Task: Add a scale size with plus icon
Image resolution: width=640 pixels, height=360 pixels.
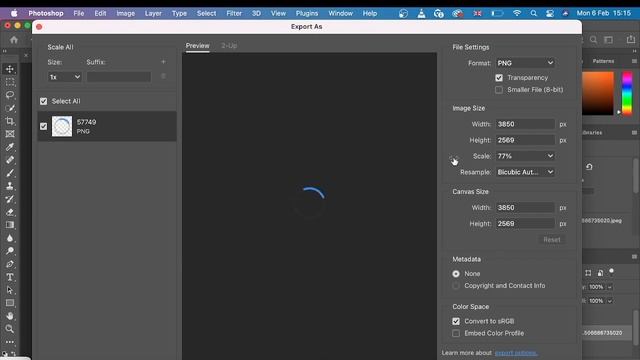Action: 163,62
